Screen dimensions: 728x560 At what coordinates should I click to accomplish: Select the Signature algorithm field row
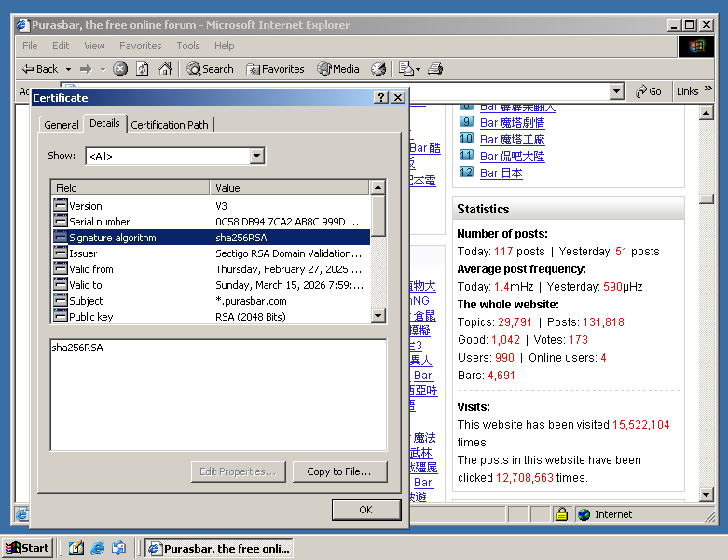tap(212, 238)
